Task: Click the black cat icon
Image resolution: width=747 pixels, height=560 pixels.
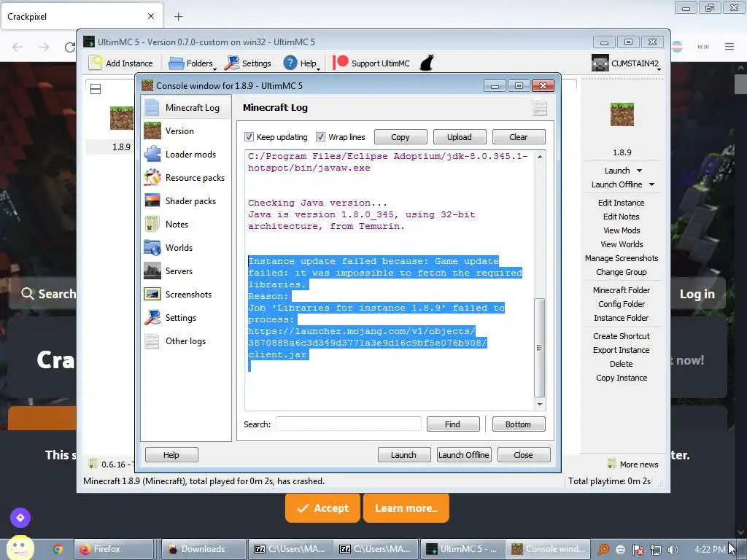Action: pos(427,63)
